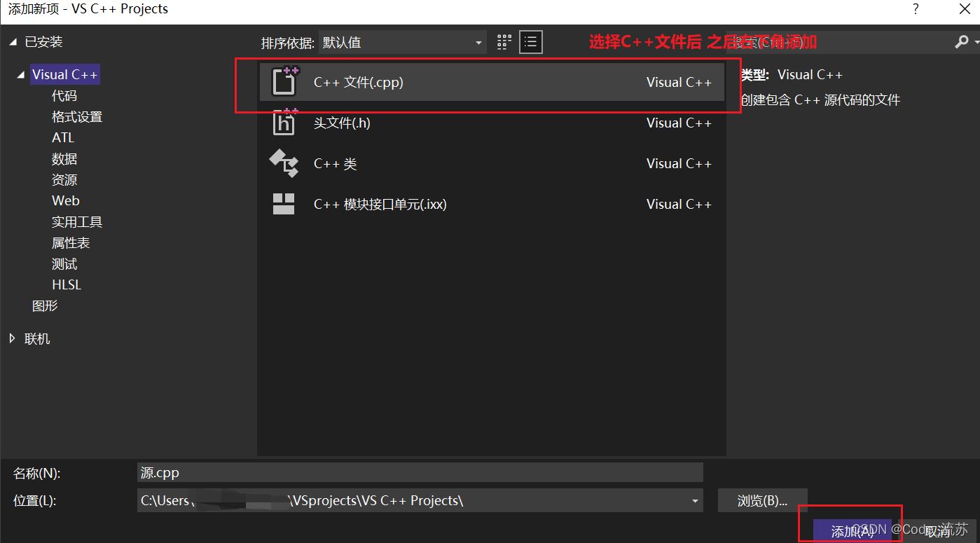Image resolution: width=980 pixels, height=543 pixels.
Task: Select the 属性表 category
Action: click(x=71, y=243)
